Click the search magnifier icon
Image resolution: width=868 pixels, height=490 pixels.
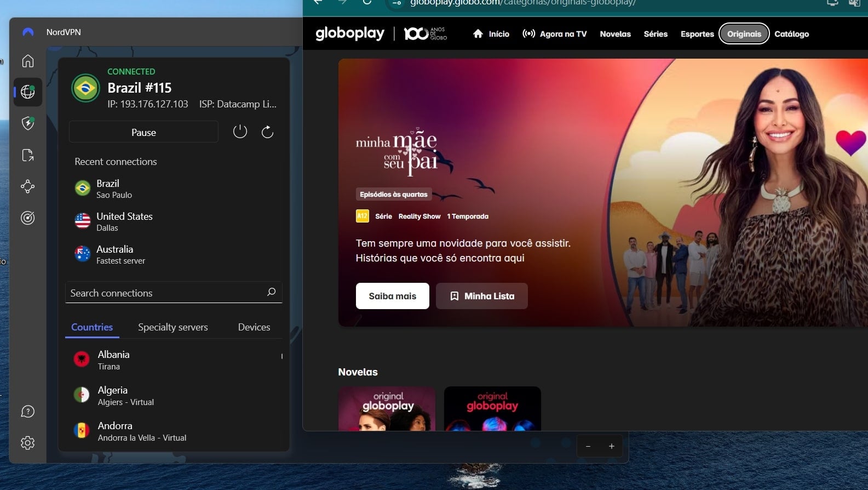[271, 292]
